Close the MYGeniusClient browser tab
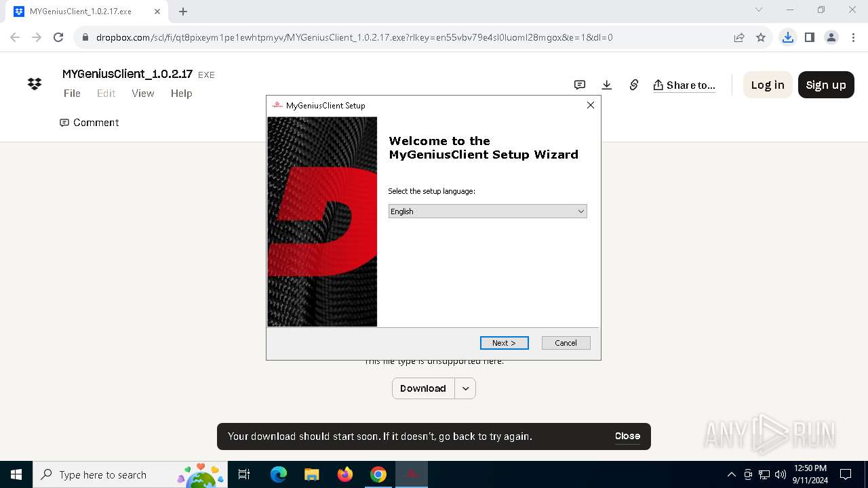The width and height of the screenshot is (868, 488). point(157,12)
